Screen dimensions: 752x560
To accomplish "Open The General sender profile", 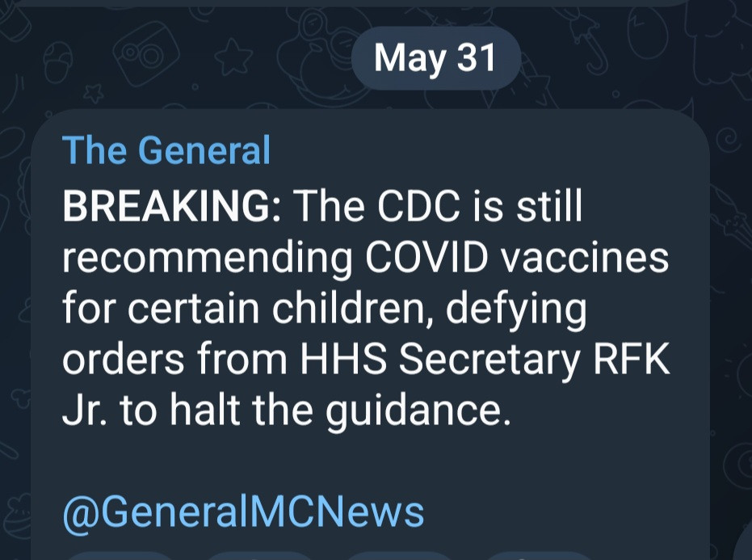I will pyautogui.click(x=166, y=151).
